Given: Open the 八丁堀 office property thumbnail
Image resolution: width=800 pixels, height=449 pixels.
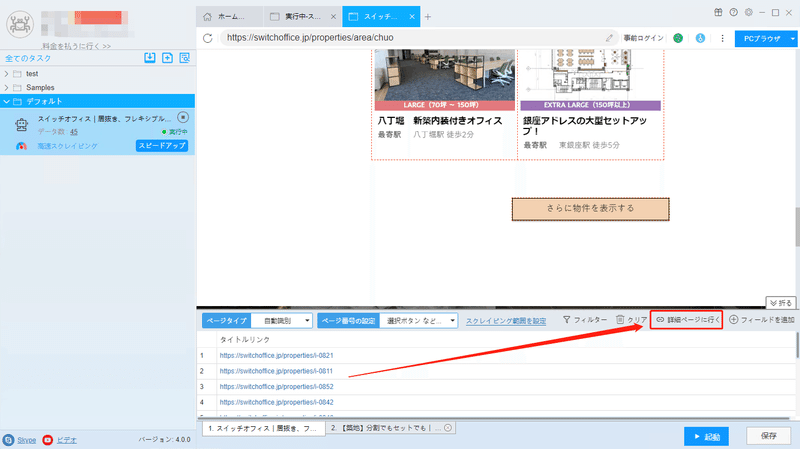Looking at the screenshot, I should 444,74.
